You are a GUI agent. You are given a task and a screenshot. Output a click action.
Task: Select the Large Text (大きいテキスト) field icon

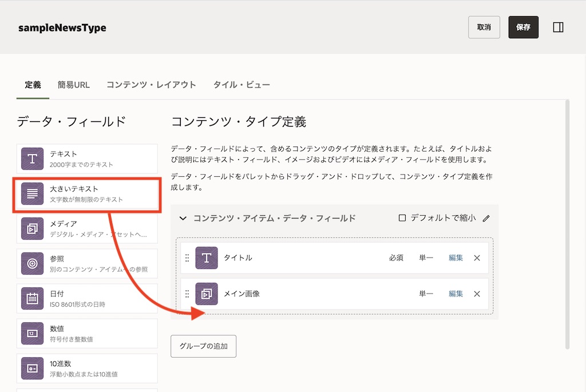[33, 193]
